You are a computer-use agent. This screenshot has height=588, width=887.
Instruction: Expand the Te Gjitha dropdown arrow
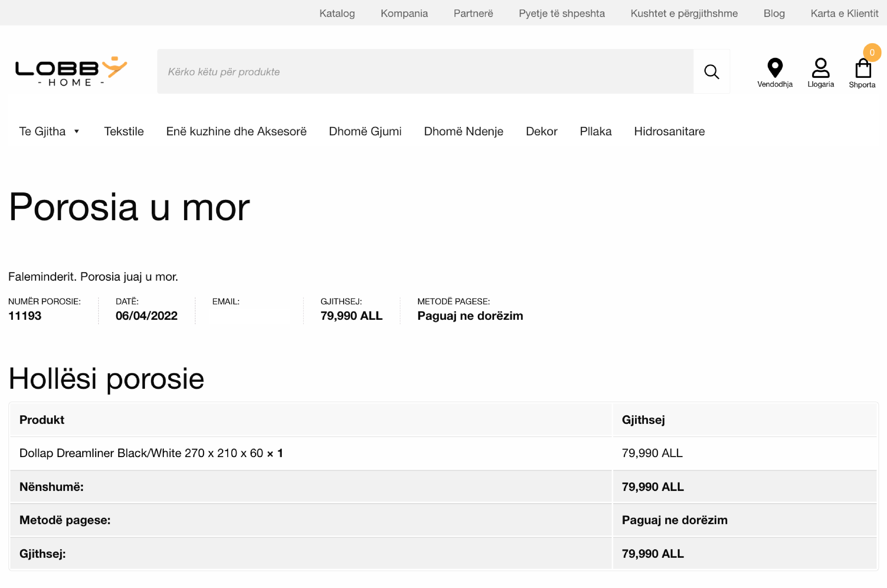(77, 131)
